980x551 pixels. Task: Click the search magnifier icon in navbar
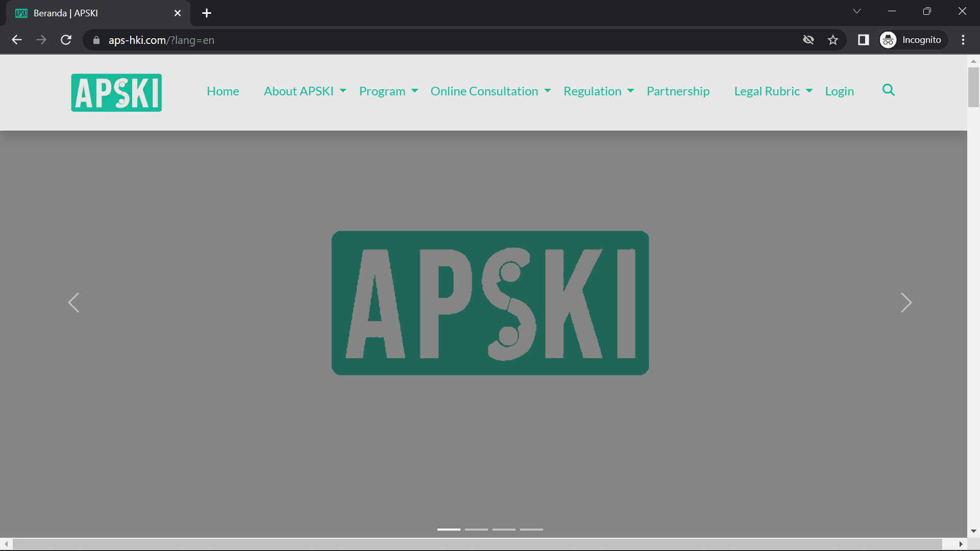(x=888, y=90)
